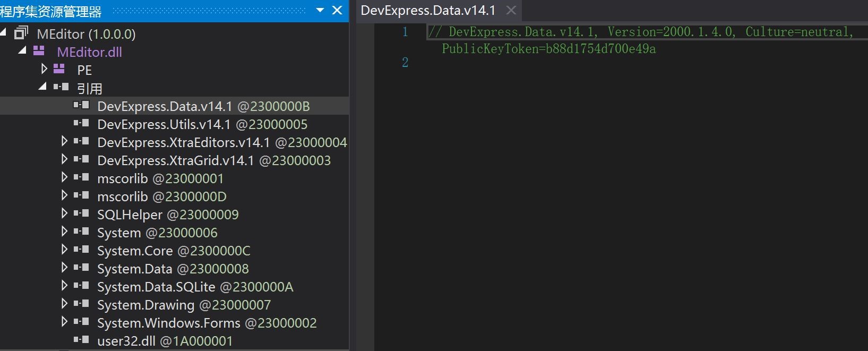Click System.Core reference icon
Screen dimensions: 868x351
coord(81,250)
